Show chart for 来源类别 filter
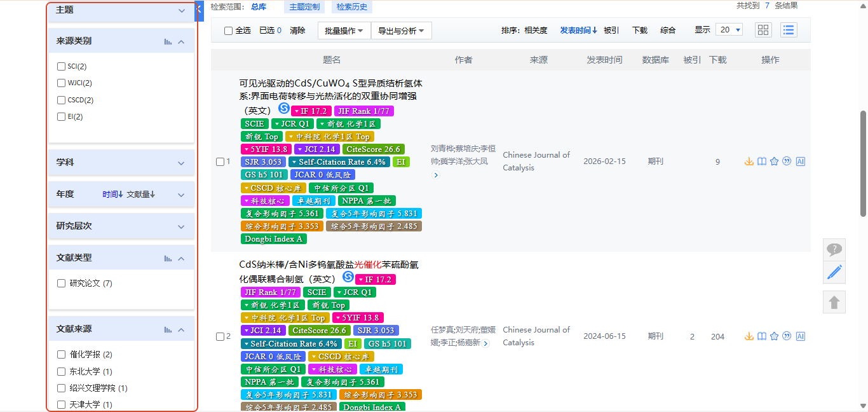Viewport: 868px width, 412px height. [168, 41]
